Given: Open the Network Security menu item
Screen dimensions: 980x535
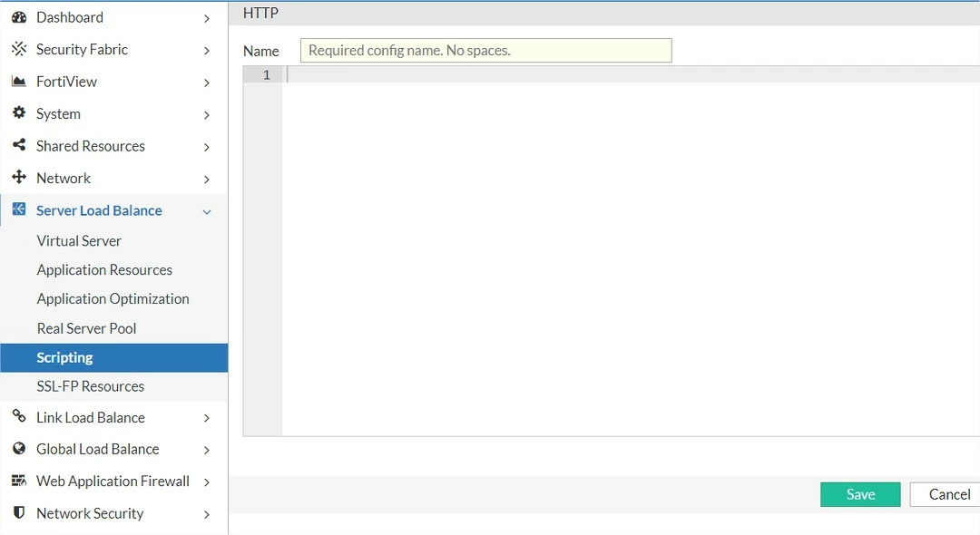Looking at the screenshot, I should [x=90, y=514].
